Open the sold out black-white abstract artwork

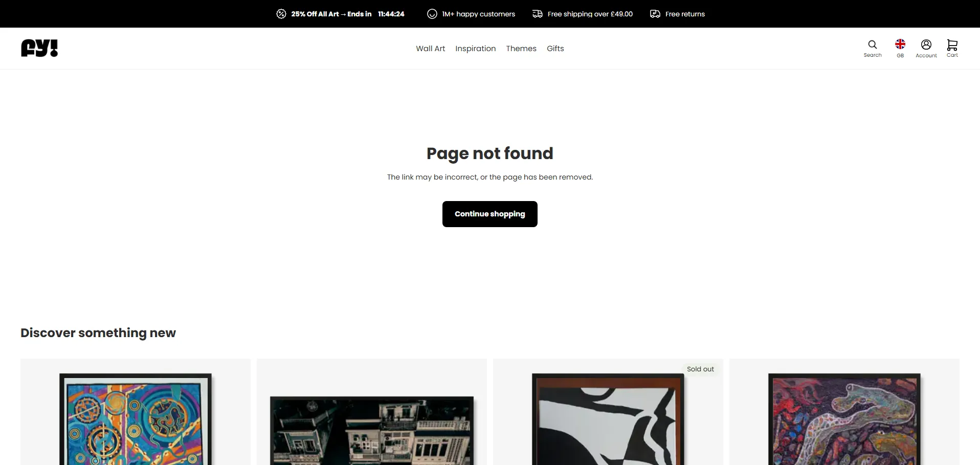point(608,419)
